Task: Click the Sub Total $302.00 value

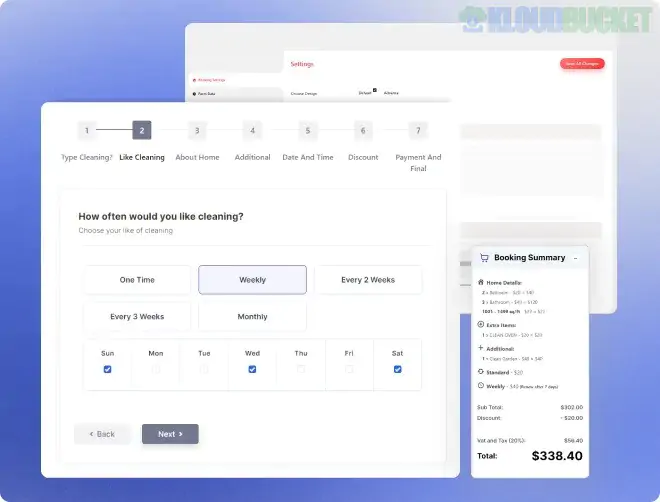Action: point(572,407)
